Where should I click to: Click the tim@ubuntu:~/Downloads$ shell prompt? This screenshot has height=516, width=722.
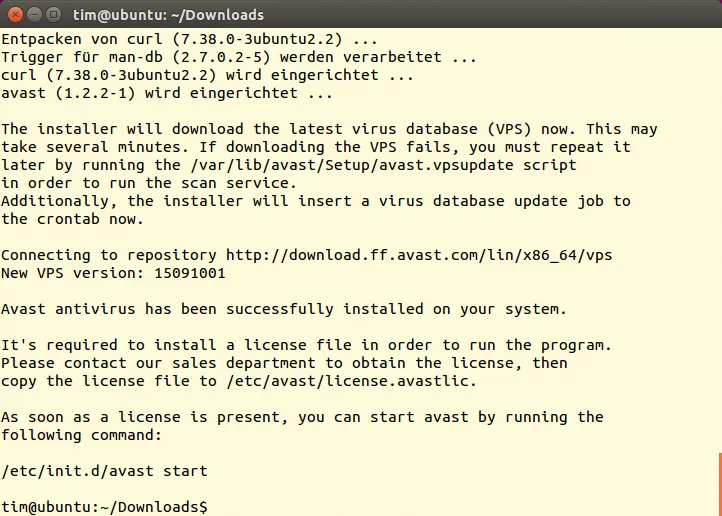pyautogui.click(x=104, y=507)
